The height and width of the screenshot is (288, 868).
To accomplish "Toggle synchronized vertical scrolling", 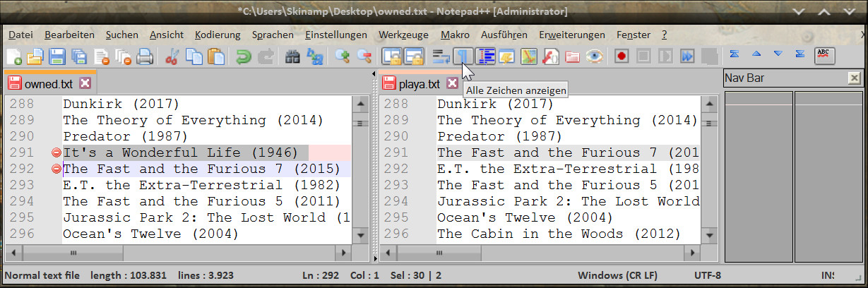I will (x=391, y=56).
